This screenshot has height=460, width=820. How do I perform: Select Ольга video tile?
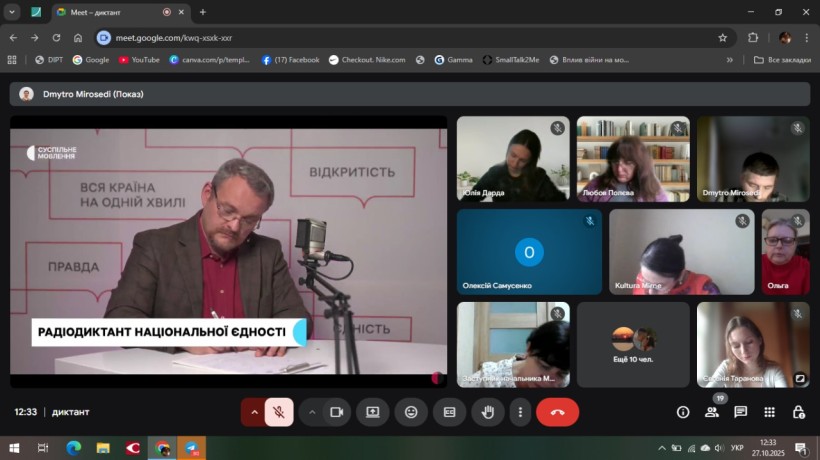pyautogui.click(x=785, y=252)
